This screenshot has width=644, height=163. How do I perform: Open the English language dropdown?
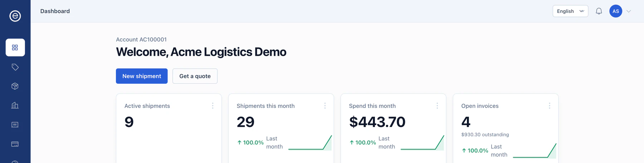point(570,11)
